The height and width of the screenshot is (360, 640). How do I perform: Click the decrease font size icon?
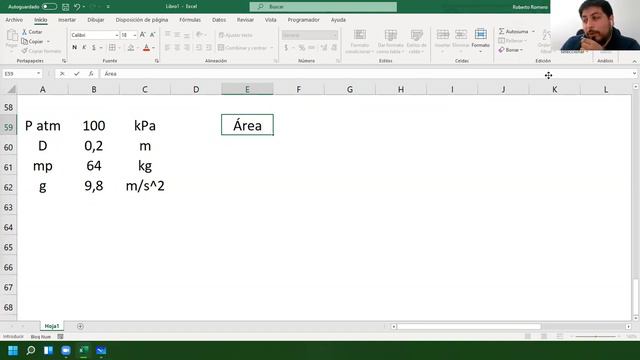(x=153, y=35)
